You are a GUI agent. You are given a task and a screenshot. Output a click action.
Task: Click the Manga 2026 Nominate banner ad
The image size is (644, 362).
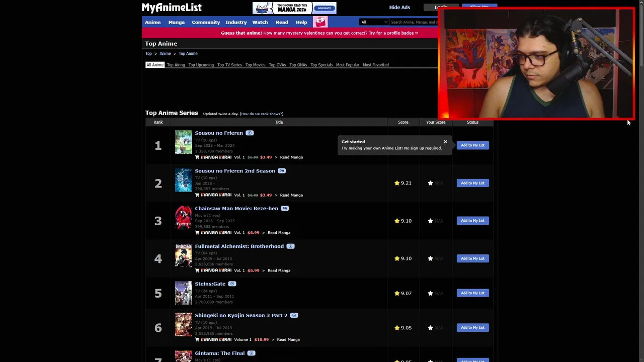pyautogui.click(x=294, y=8)
